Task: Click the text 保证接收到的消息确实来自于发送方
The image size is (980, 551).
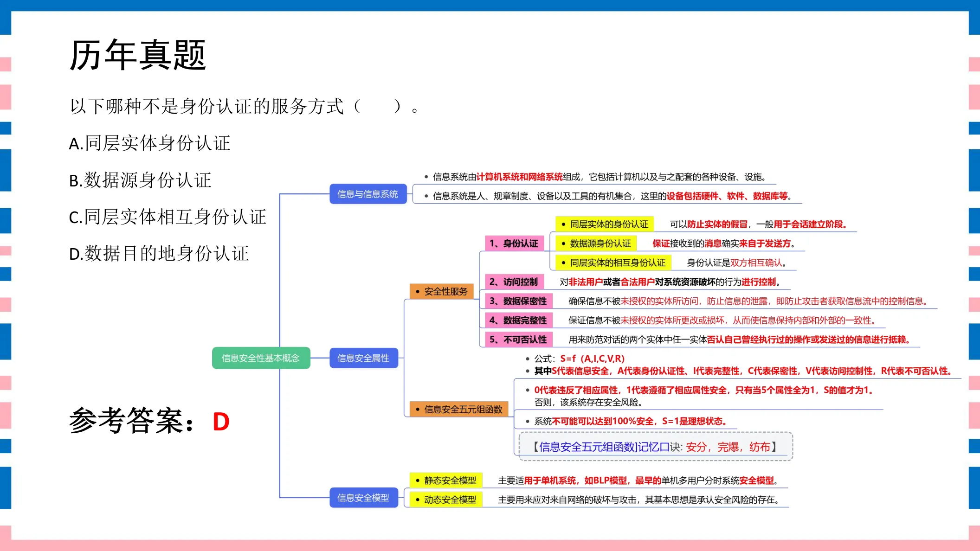Action: point(724,243)
